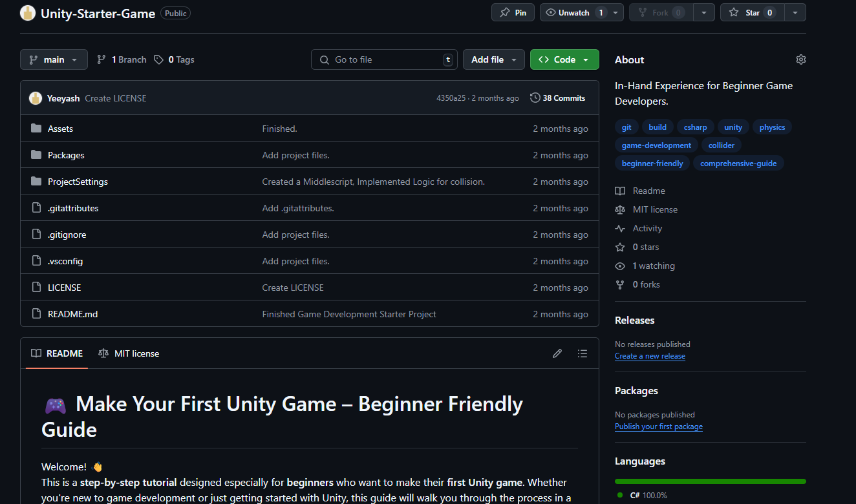Star the repository with the Star button
The height and width of the screenshot is (504, 856).
click(x=752, y=12)
